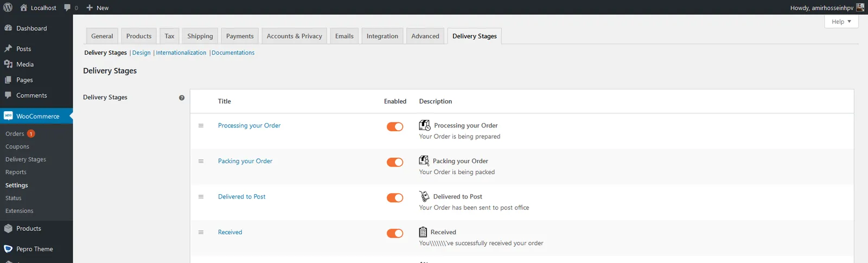Switch to the General tab
868x263 pixels.
102,36
